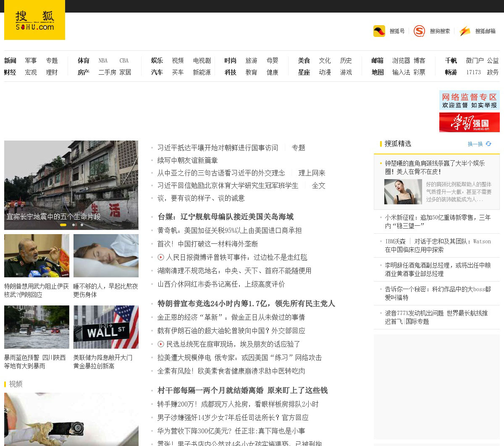Switch to the third carousel dot

coord(81,225)
